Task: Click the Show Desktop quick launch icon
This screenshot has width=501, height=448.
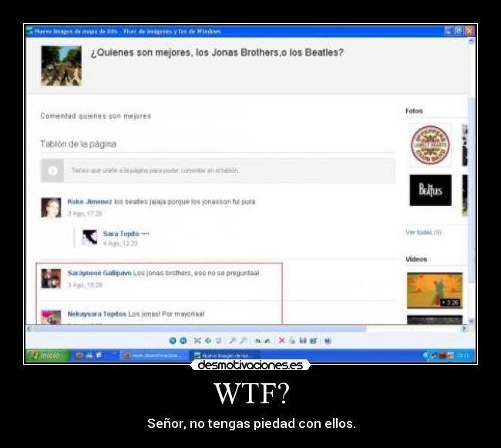Action: [x=99, y=355]
